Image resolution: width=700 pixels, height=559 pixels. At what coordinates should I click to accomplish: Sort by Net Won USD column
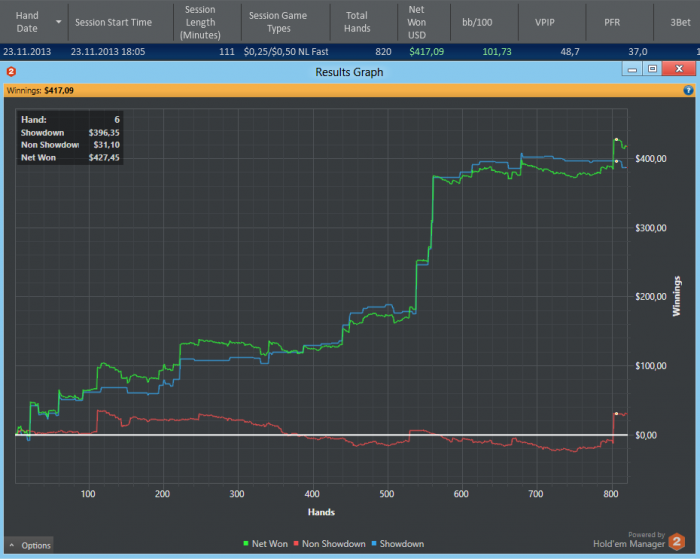417,22
